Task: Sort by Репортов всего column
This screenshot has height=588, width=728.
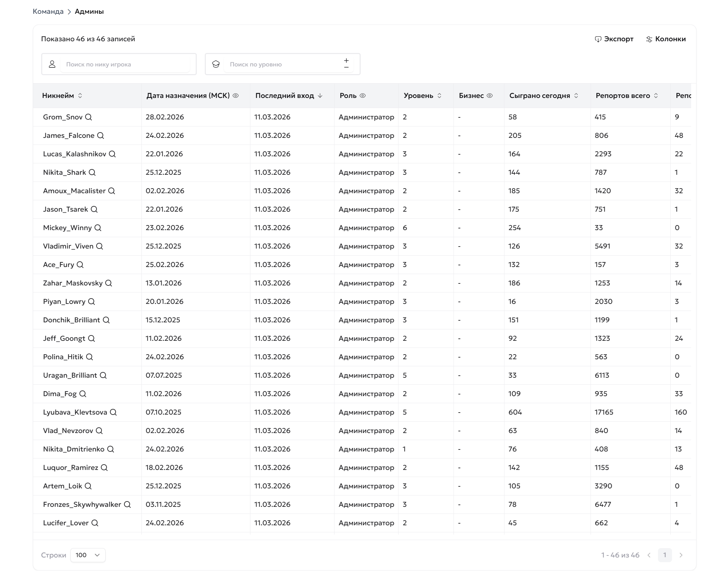Action: pyautogui.click(x=656, y=96)
